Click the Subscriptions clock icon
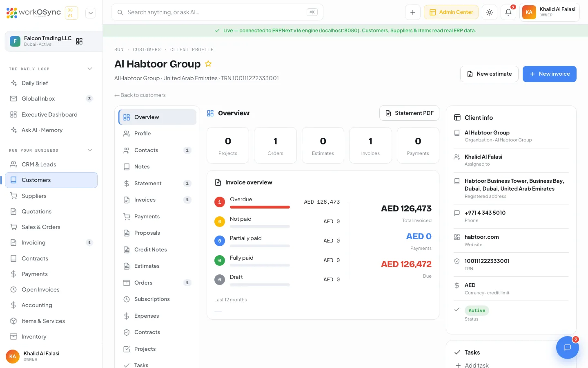The height and width of the screenshot is (368, 588). [x=127, y=299]
